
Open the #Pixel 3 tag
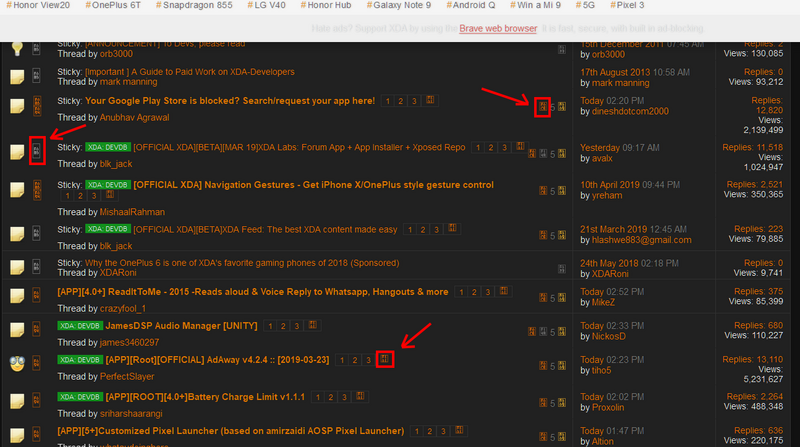tap(627, 5)
